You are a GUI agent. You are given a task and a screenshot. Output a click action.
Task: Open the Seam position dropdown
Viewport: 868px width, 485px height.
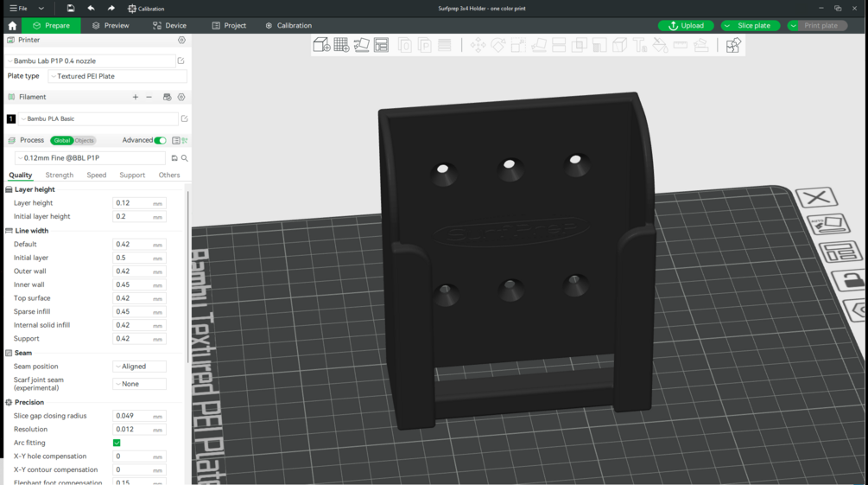(x=140, y=367)
